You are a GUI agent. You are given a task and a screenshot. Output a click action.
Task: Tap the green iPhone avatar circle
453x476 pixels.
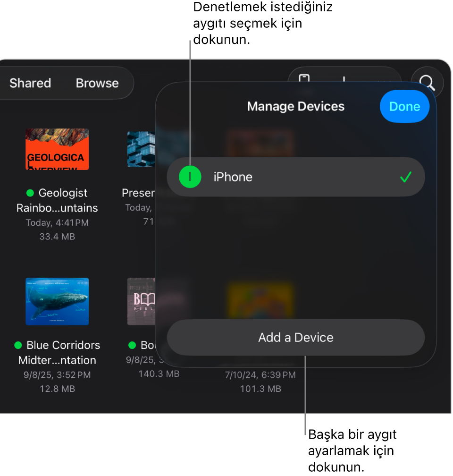(x=190, y=177)
